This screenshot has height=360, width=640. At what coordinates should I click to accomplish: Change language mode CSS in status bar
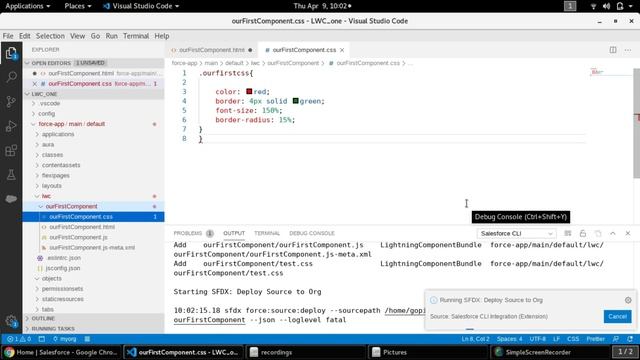click(573, 339)
